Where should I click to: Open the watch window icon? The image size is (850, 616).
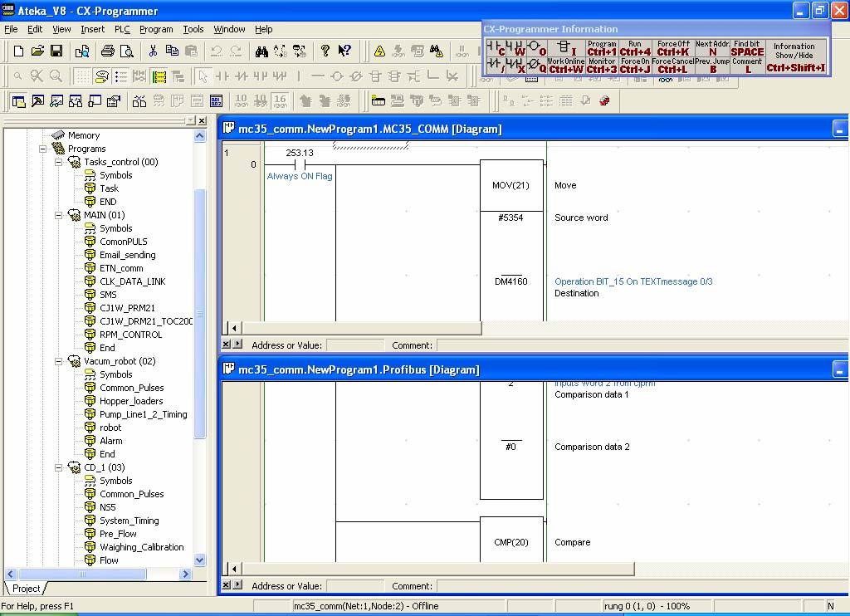click(56, 100)
